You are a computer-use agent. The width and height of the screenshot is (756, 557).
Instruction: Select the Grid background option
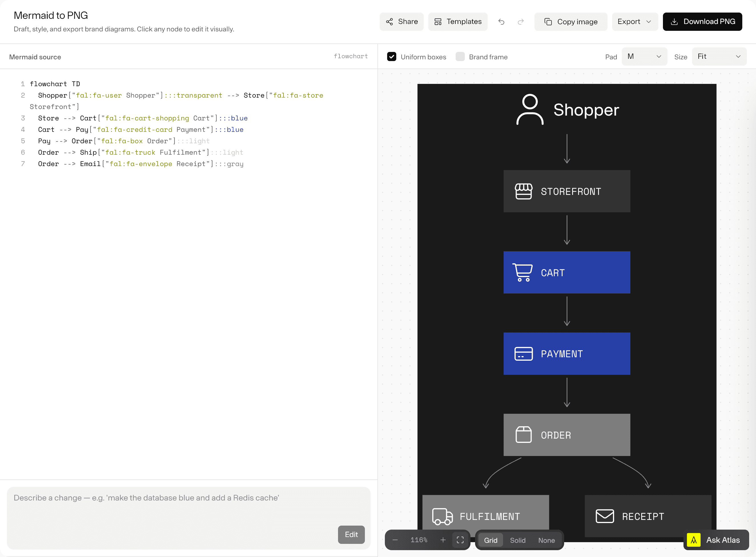tap(490, 540)
